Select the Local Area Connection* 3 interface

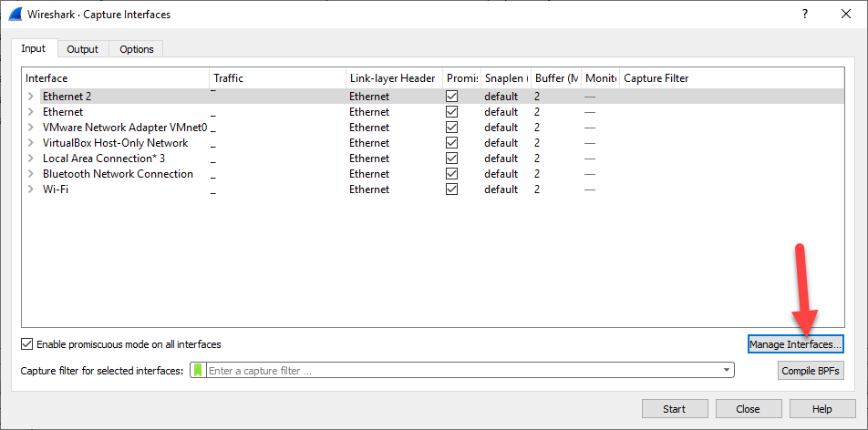click(x=104, y=159)
